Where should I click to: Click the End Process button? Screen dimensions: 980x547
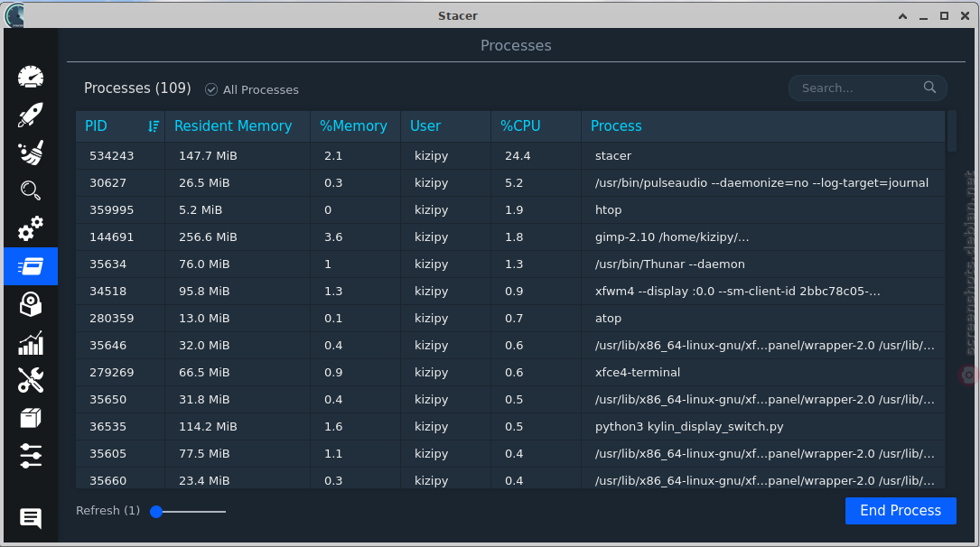pyautogui.click(x=901, y=511)
